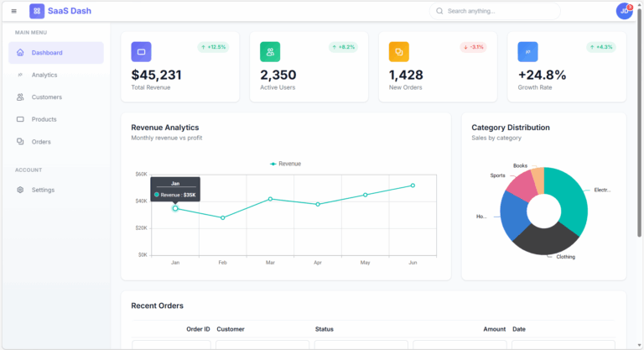The width and height of the screenshot is (644, 350).
Task: Click the Total Revenue card icon
Action: coord(141,52)
